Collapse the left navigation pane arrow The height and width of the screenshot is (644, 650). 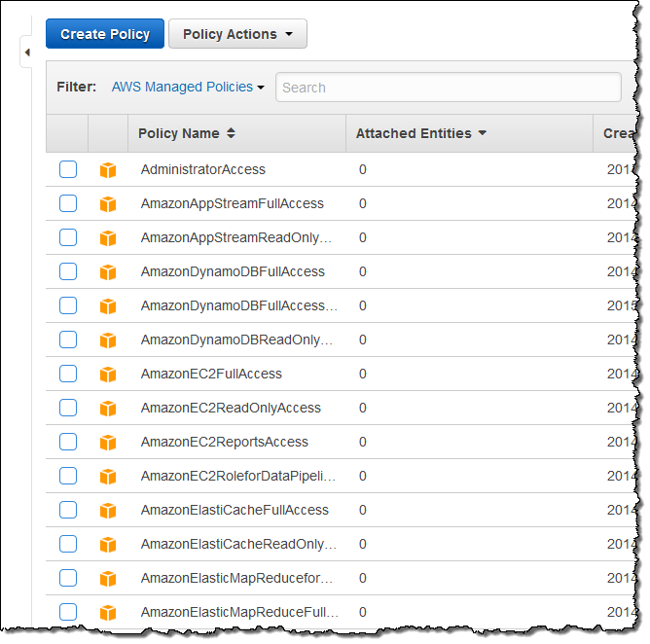coord(27,53)
